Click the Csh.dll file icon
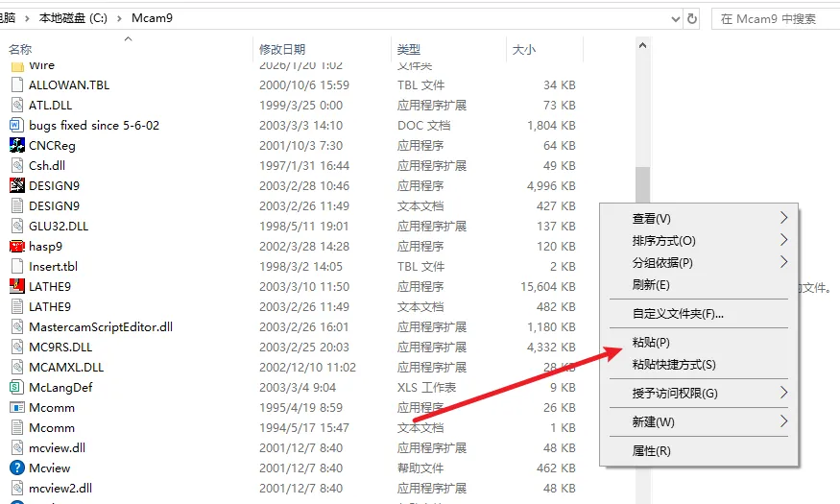 [17, 165]
